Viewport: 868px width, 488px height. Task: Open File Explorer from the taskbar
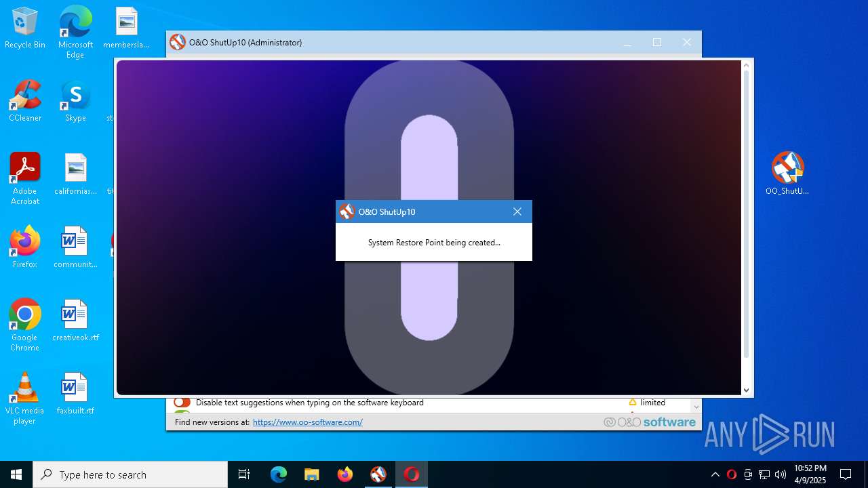coord(312,474)
